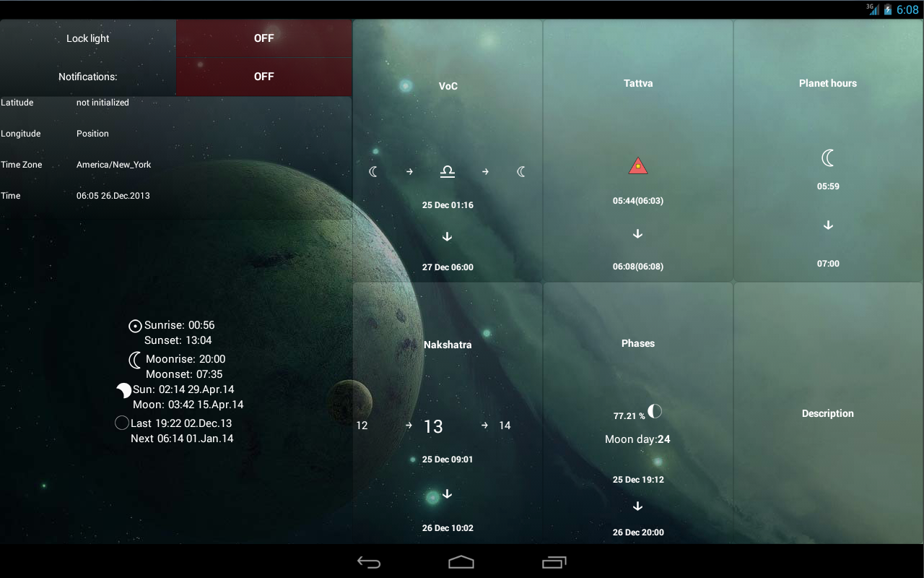
Task: Tap the battery icon in the status bar
Action: pos(888,10)
